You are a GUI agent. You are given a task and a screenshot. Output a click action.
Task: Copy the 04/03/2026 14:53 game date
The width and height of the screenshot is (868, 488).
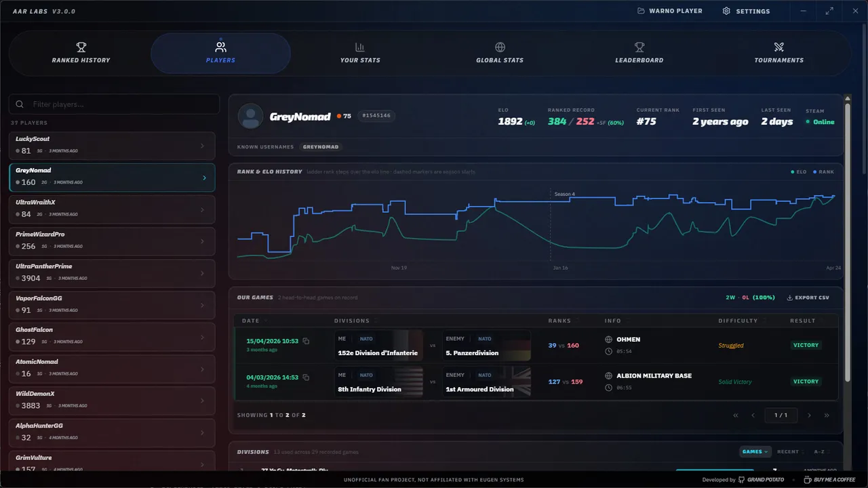pos(306,378)
